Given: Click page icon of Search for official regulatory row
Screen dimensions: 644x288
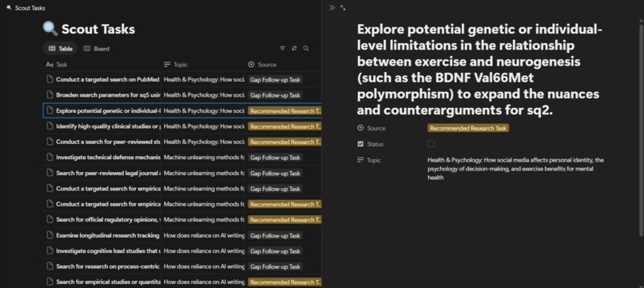Looking at the screenshot, I should coord(50,220).
